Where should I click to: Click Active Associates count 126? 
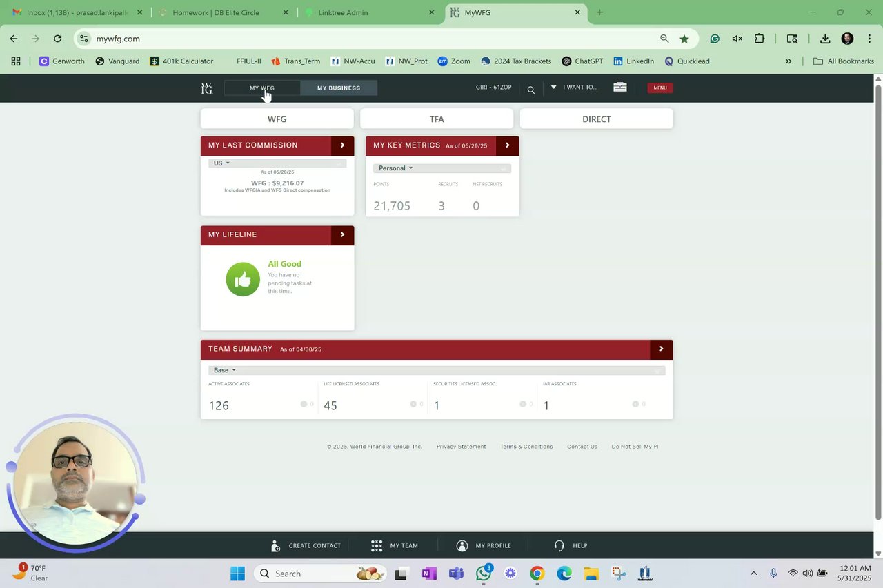[x=219, y=405]
